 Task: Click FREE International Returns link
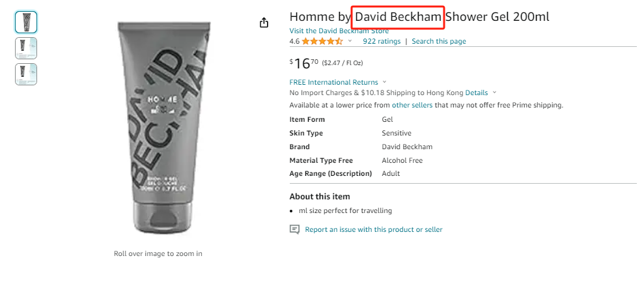coord(333,82)
